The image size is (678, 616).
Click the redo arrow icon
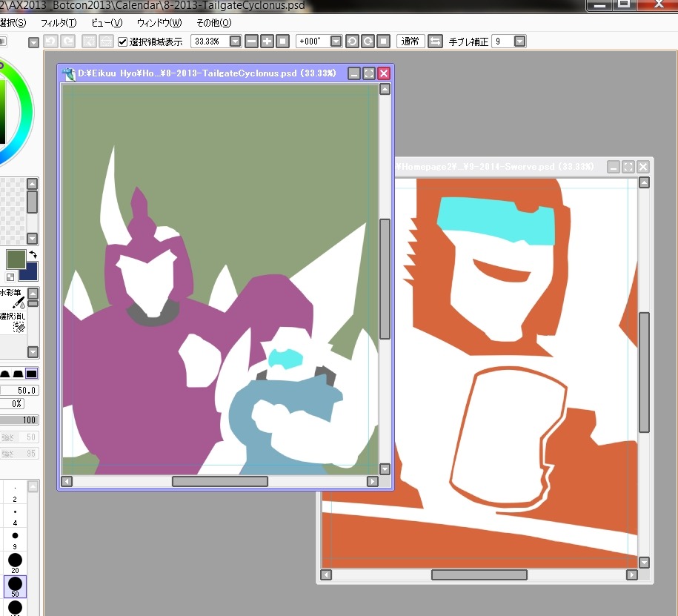pyautogui.click(x=68, y=42)
